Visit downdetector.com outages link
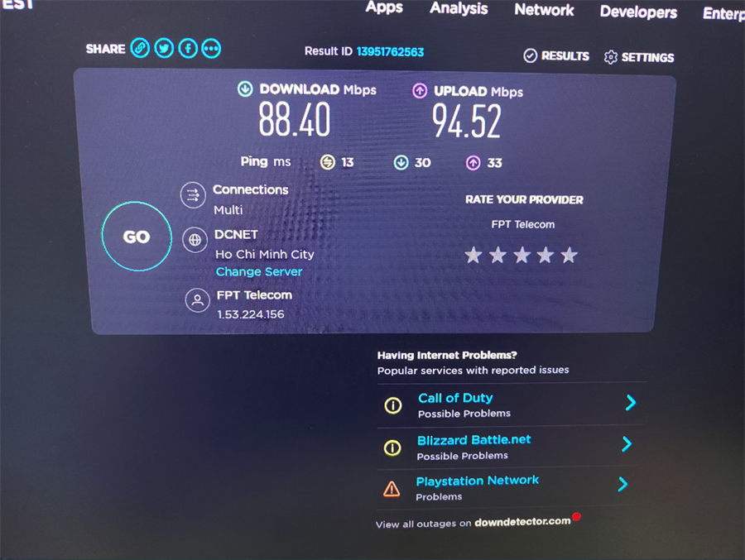 click(522, 521)
